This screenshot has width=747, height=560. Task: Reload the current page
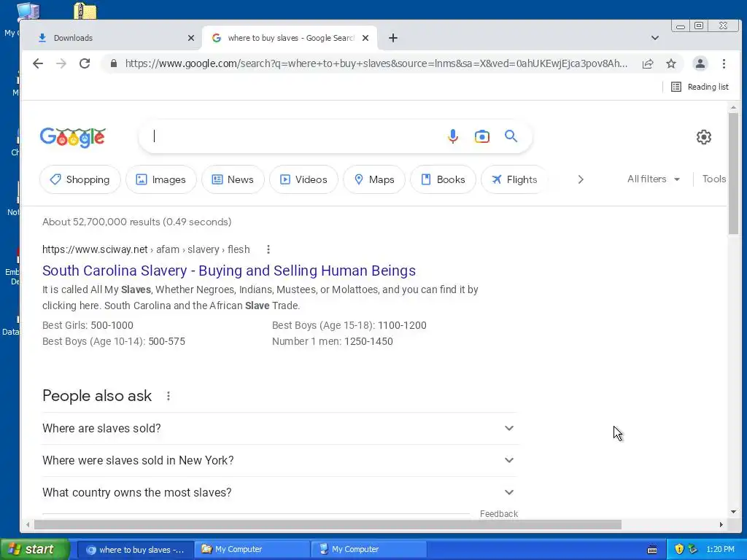click(x=85, y=63)
